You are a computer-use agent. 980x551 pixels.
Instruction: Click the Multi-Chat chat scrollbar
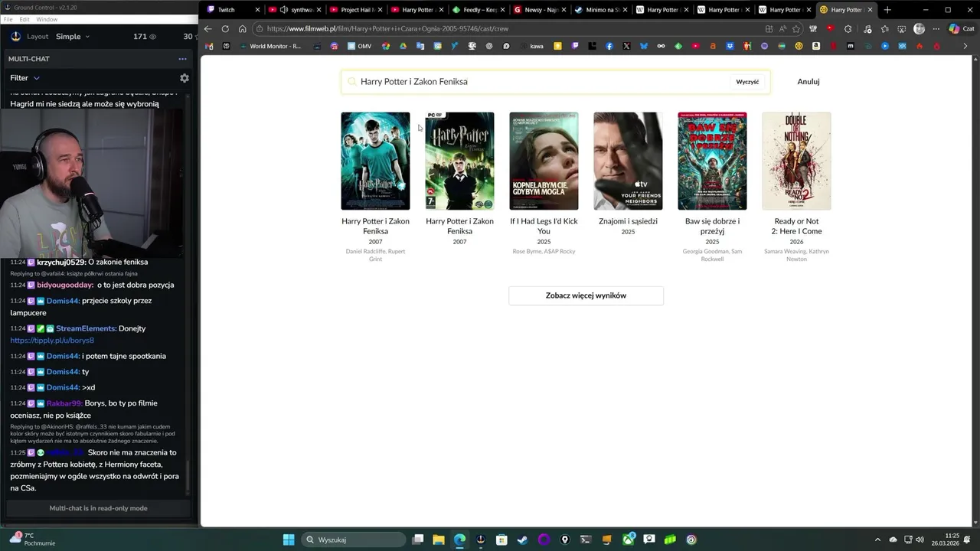pos(188,474)
